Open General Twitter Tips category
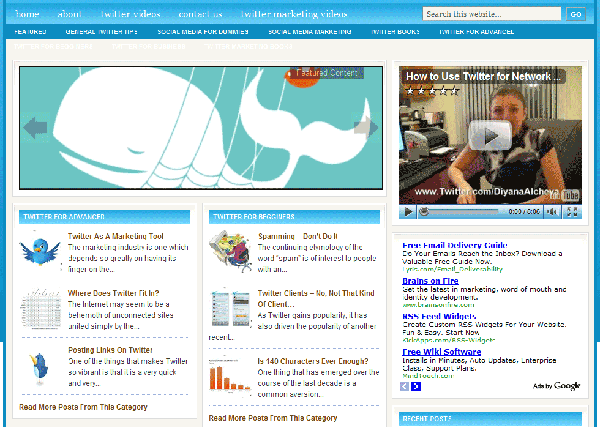 (x=101, y=32)
